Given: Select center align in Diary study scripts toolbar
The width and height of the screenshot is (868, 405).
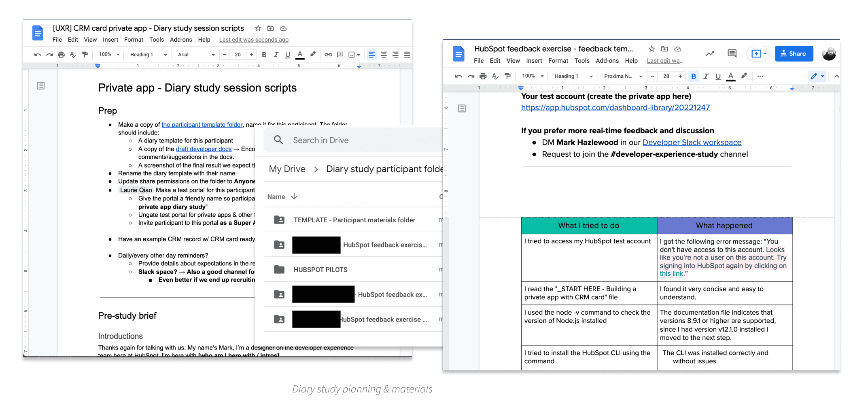Looking at the screenshot, I should [x=384, y=55].
